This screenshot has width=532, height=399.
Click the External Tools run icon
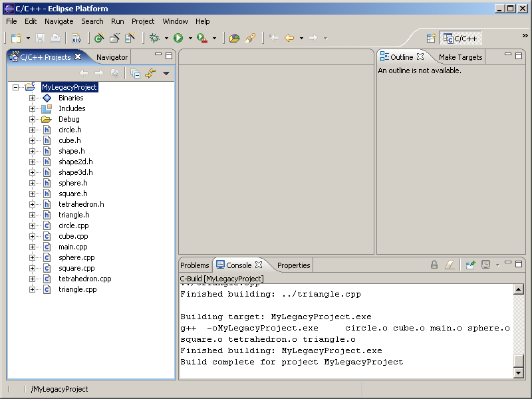pos(201,39)
